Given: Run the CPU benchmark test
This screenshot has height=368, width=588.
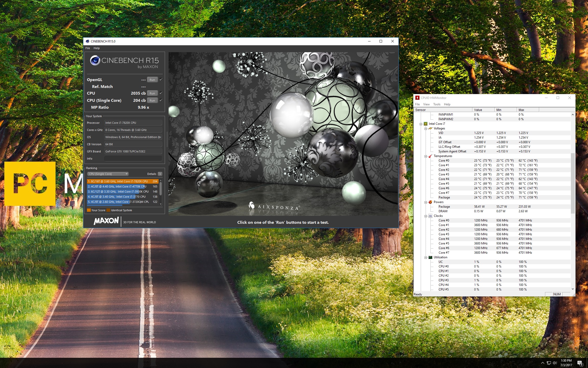Looking at the screenshot, I should coord(152,93).
